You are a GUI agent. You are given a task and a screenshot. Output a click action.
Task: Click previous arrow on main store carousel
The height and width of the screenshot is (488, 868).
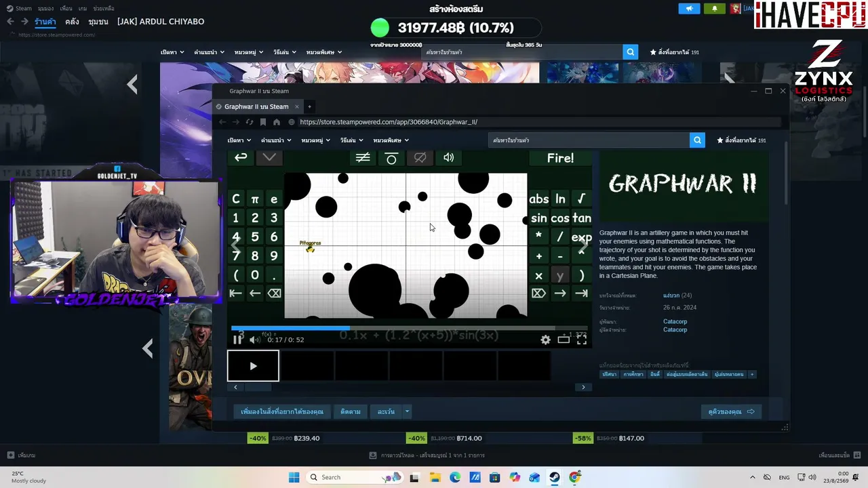click(x=132, y=84)
